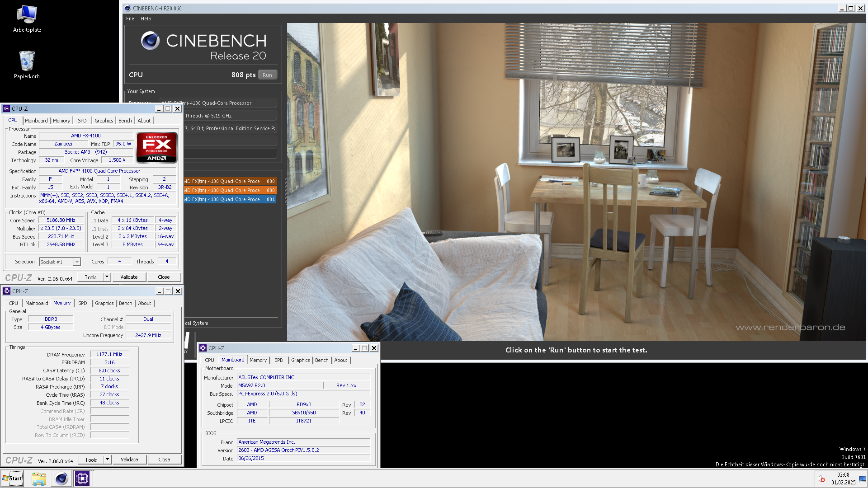Open the Arbeitsplatz desktop icon
Screen dimensions: 868x488
click(x=27, y=19)
